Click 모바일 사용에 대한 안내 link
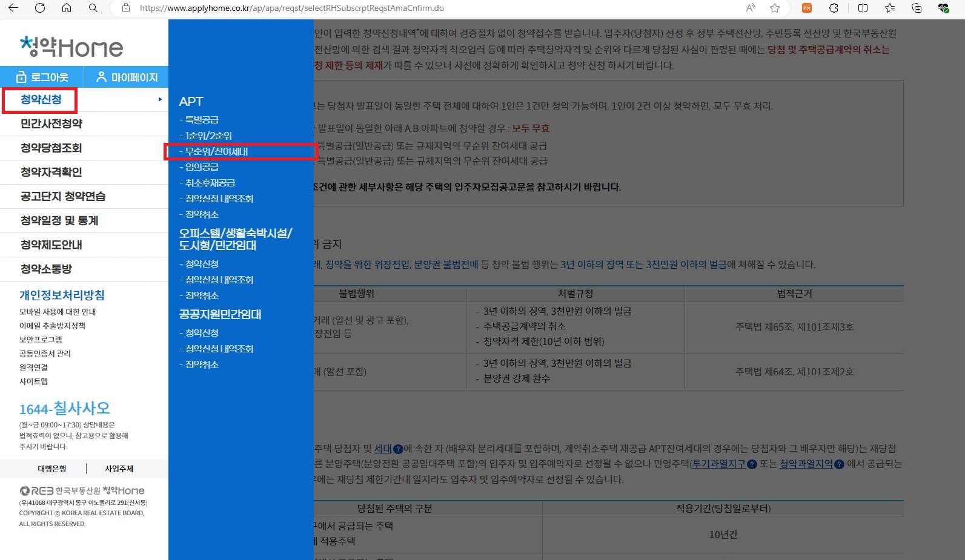Screen dimensions: 965x560 (x=58, y=312)
